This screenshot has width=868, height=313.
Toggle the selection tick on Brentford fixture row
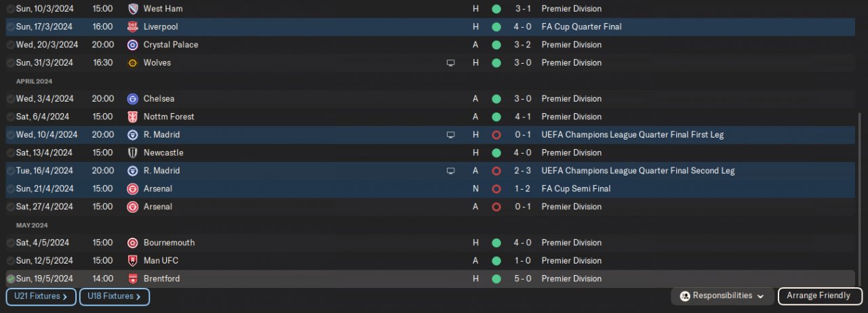tap(11, 278)
